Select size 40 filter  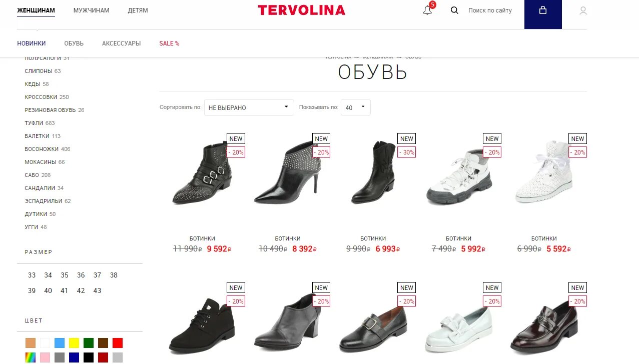point(48,290)
